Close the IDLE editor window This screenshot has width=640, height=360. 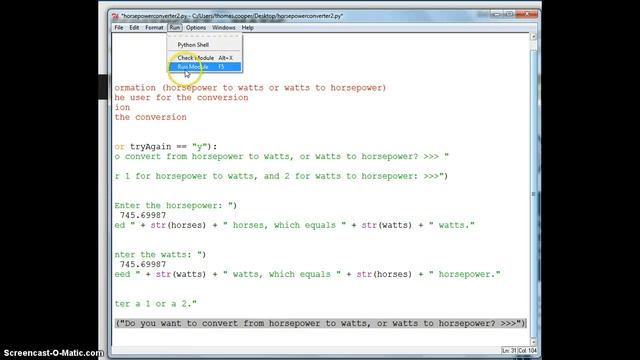click(x=527, y=14)
